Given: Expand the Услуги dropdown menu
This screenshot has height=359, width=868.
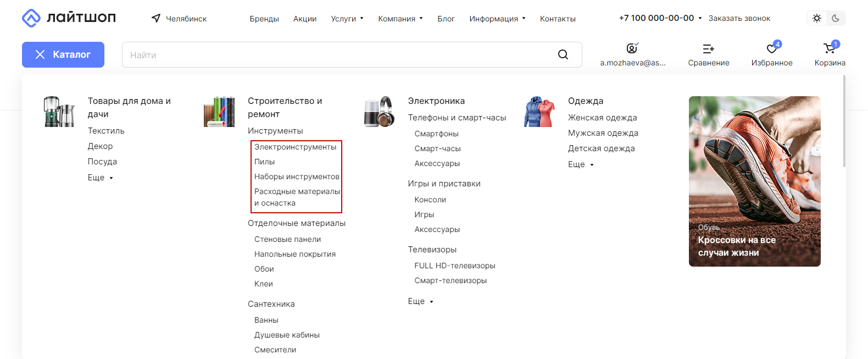Looking at the screenshot, I should 347,19.
